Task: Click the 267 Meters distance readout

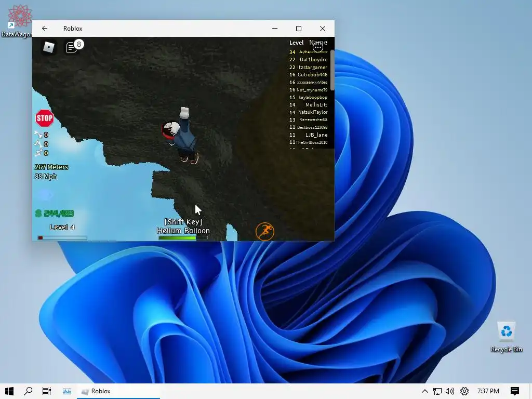Action: point(51,167)
